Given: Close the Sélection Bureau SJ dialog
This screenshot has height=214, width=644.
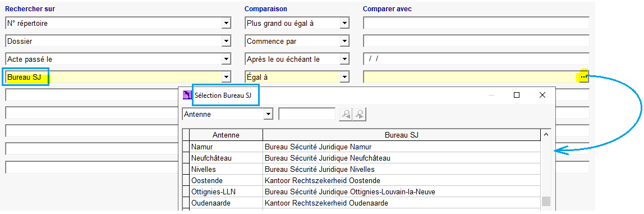Looking at the screenshot, I should click(542, 95).
